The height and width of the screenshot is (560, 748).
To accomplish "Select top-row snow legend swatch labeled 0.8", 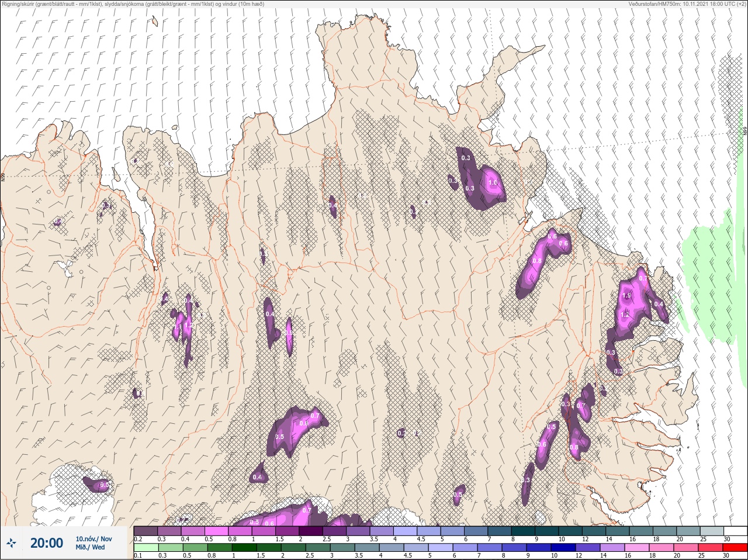I will point(240,531).
